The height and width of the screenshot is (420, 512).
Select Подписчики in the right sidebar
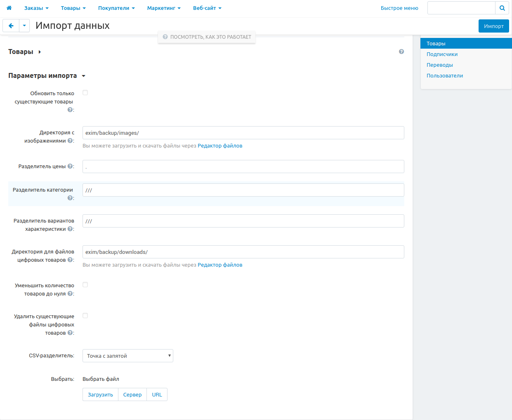pos(442,54)
